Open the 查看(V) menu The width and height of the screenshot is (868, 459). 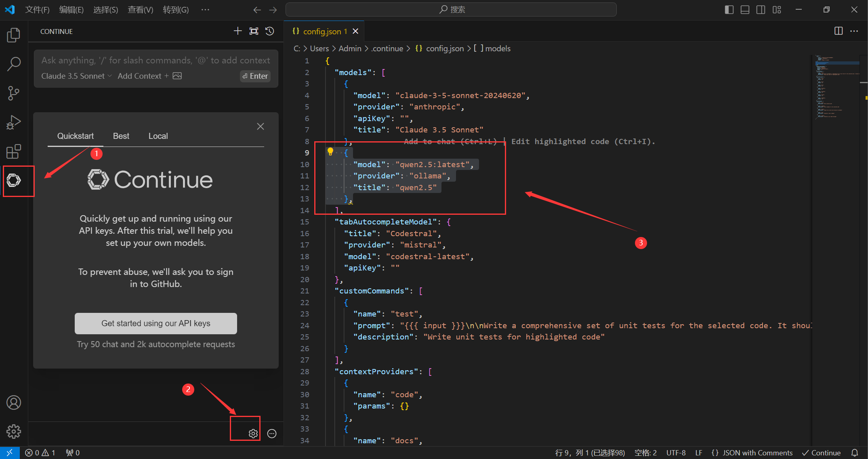[140, 10]
